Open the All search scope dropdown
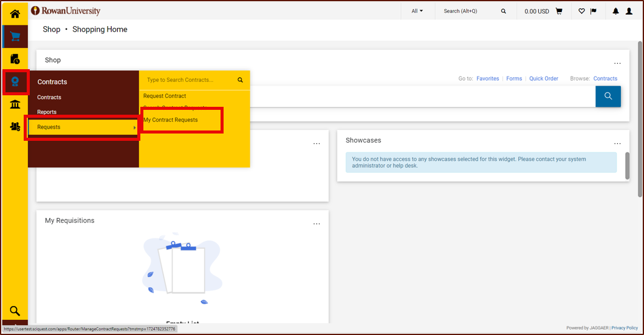Screen dimensions: 644x335 (417, 11)
